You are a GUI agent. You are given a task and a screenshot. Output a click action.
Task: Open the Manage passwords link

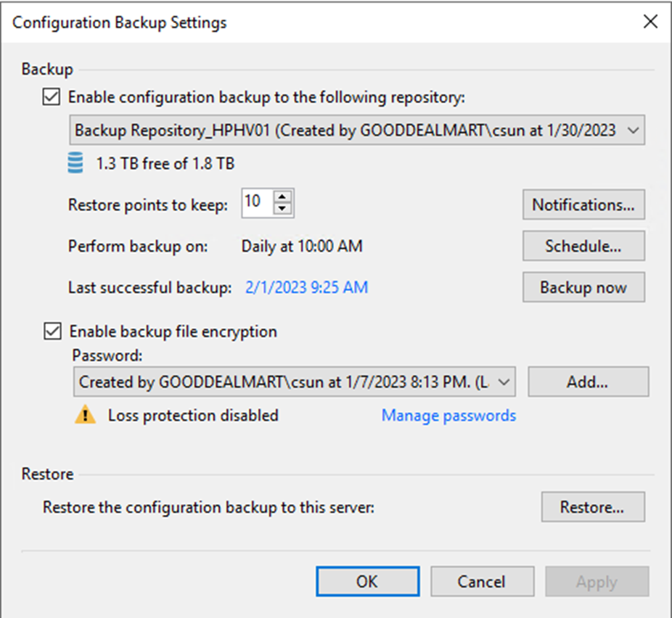pyautogui.click(x=448, y=416)
